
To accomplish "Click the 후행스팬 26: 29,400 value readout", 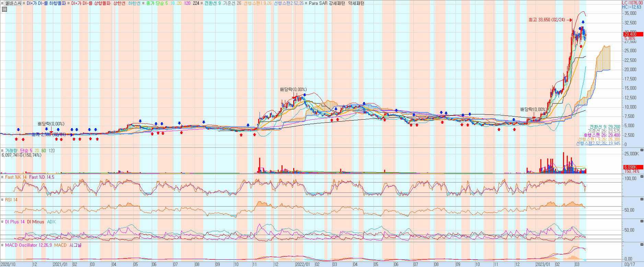I will (602, 135).
